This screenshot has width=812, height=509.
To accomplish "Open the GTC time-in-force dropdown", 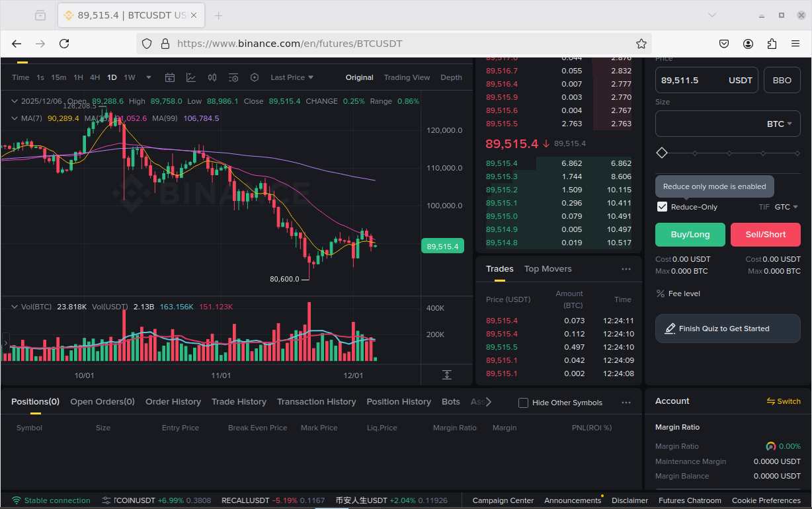I will (x=786, y=207).
